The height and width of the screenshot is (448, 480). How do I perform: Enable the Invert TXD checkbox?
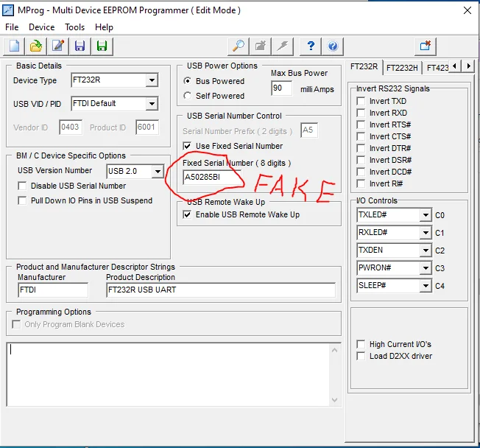pos(361,101)
